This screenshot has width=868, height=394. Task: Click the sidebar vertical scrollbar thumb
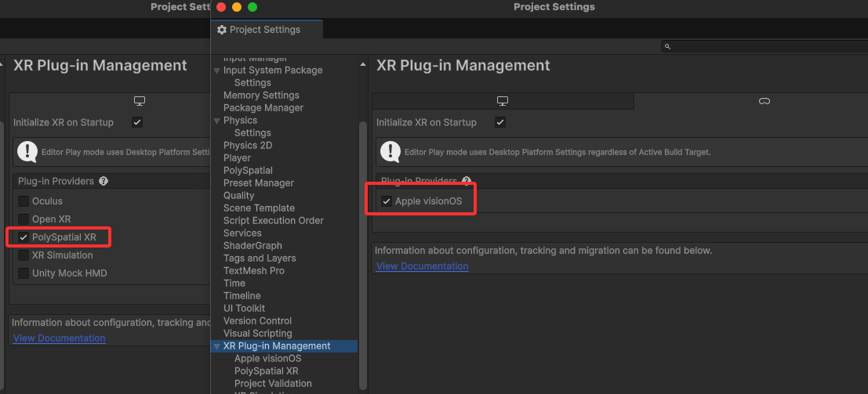(x=363, y=255)
